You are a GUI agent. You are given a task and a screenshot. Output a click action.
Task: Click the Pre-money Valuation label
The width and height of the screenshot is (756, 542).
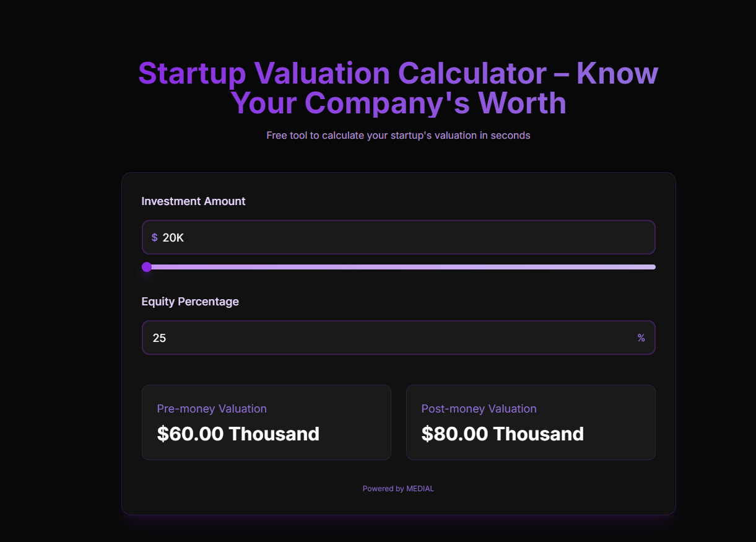pyautogui.click(x=212, y=409)
